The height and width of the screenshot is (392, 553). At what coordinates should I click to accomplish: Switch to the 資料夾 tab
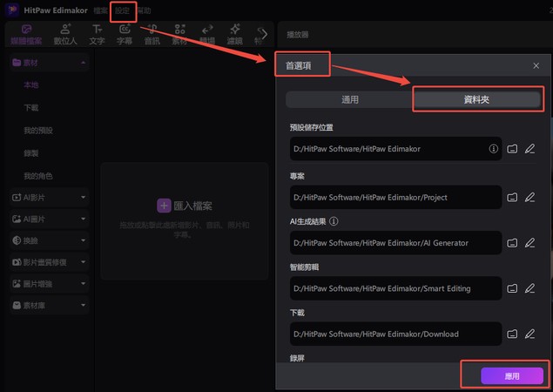477,99
